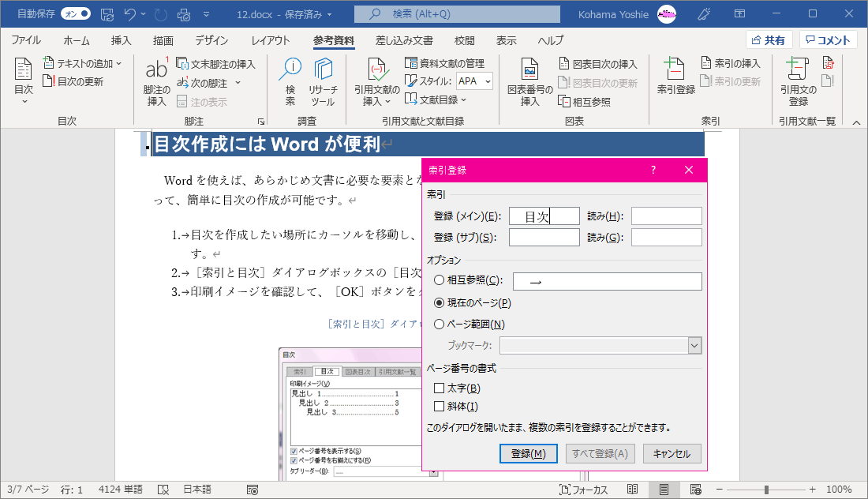868x499 pixels.
Task: Click the コメント button
Action: coord(828,40)
